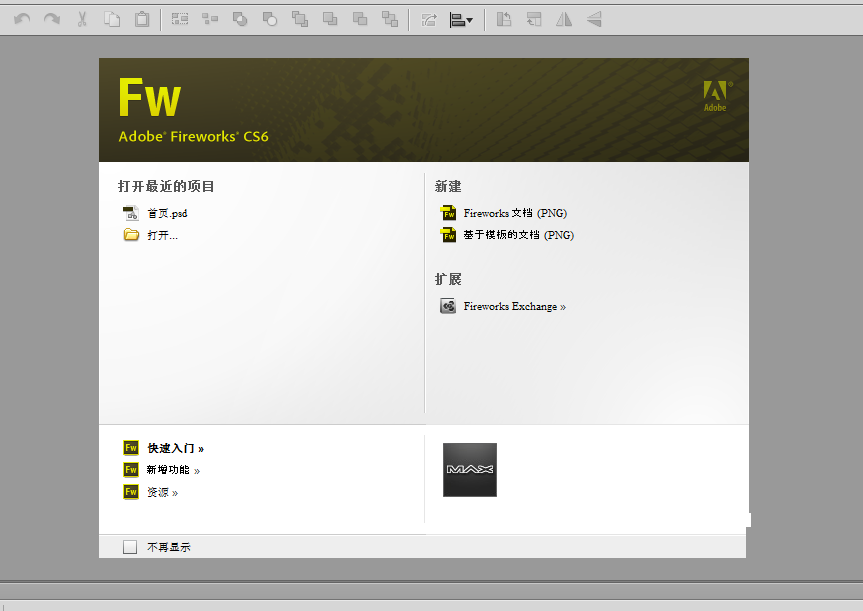The width and height of the screenshot is (863, 611).
Task: Enable the 不再显示 checkbox
Action: click(130, 547)
